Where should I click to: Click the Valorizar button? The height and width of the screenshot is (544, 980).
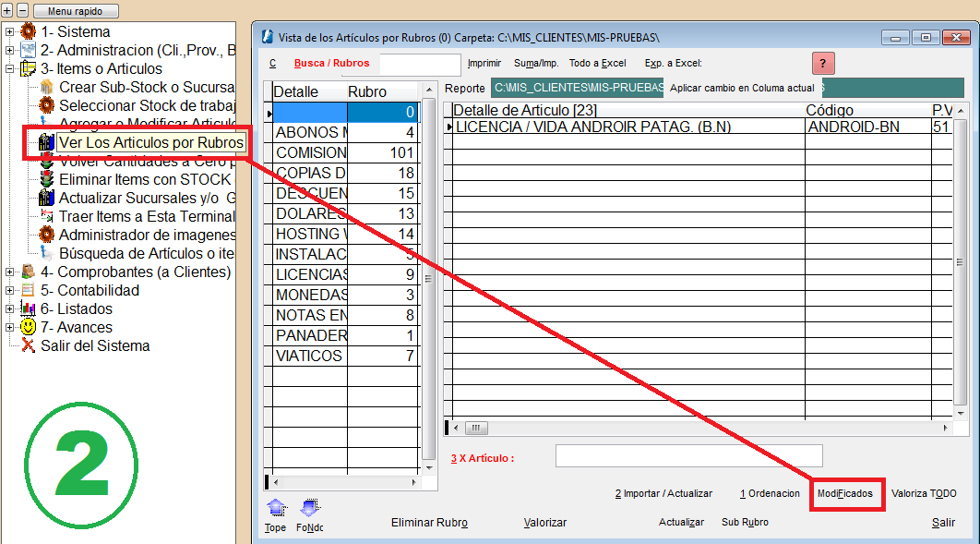[545, 523]
